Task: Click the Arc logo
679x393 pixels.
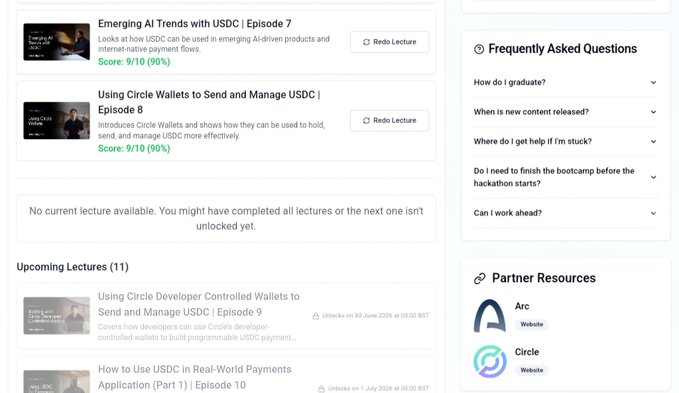Action: click(490, 316)
